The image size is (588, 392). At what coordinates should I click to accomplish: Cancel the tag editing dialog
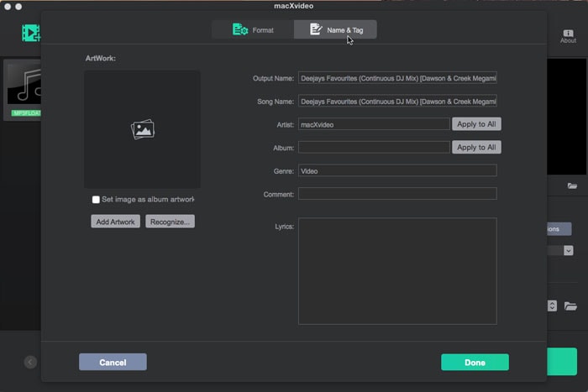113,362
